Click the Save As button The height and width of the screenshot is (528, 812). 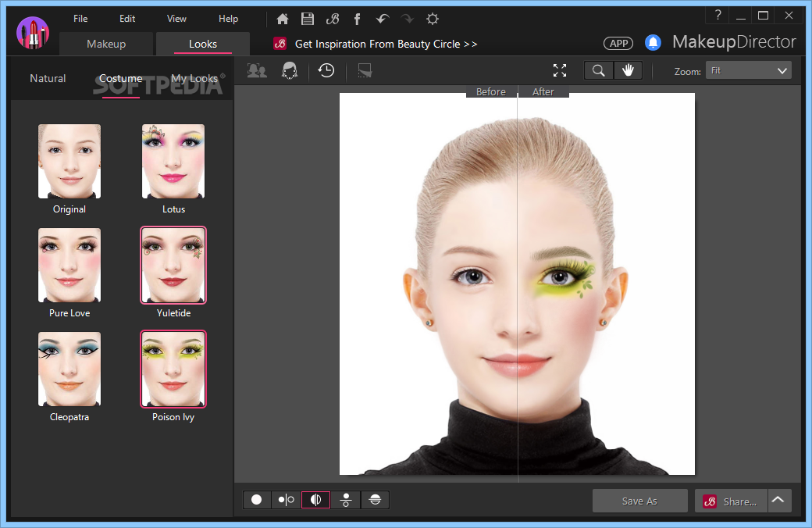pyautogui.click(x=639, y=501)
